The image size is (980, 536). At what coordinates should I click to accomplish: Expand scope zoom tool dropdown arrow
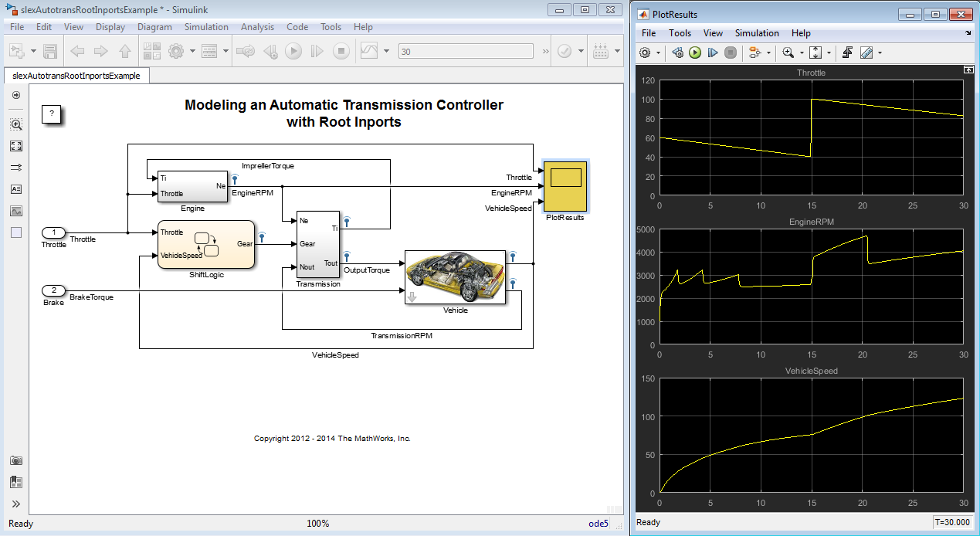tap(801, 53)
